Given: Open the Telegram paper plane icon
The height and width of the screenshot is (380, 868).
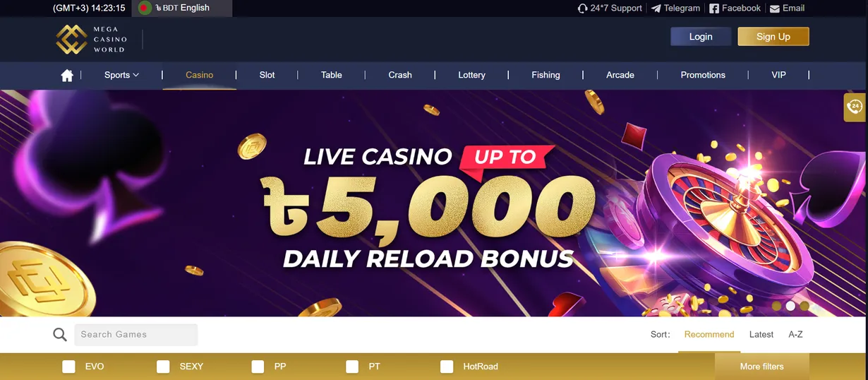Looking at the screenshot, I should (x=656, y=8).
